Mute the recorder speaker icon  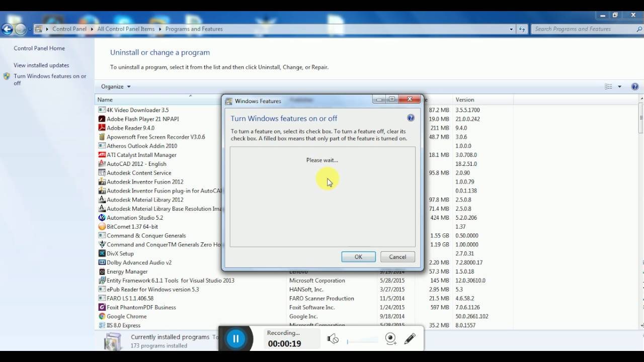click(x=333, y=339)
